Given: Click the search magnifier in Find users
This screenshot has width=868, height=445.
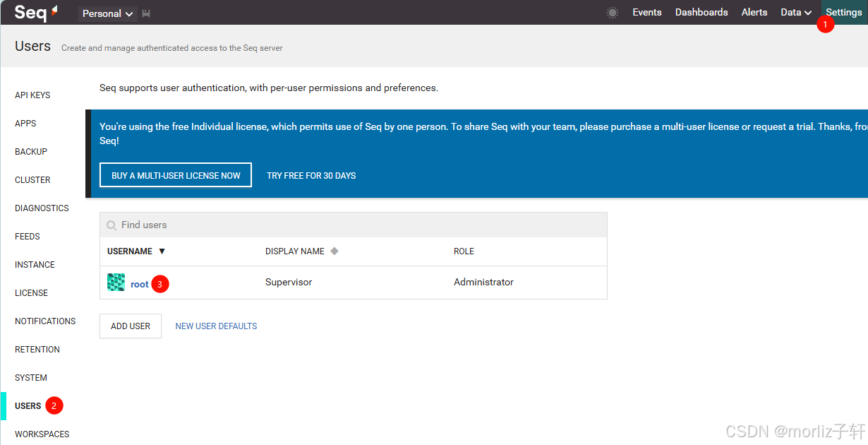Looking at the screenshot, I should [x=111, y=225].
